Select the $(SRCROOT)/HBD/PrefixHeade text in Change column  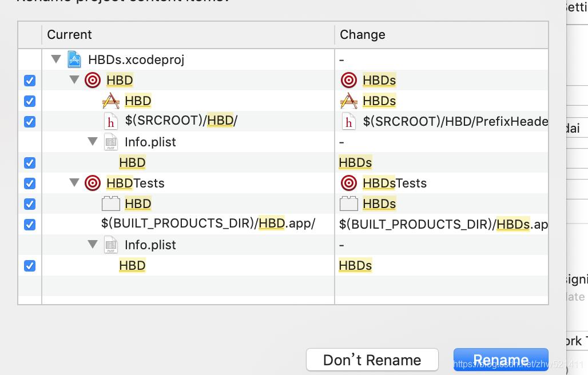(x=455, y=121)
